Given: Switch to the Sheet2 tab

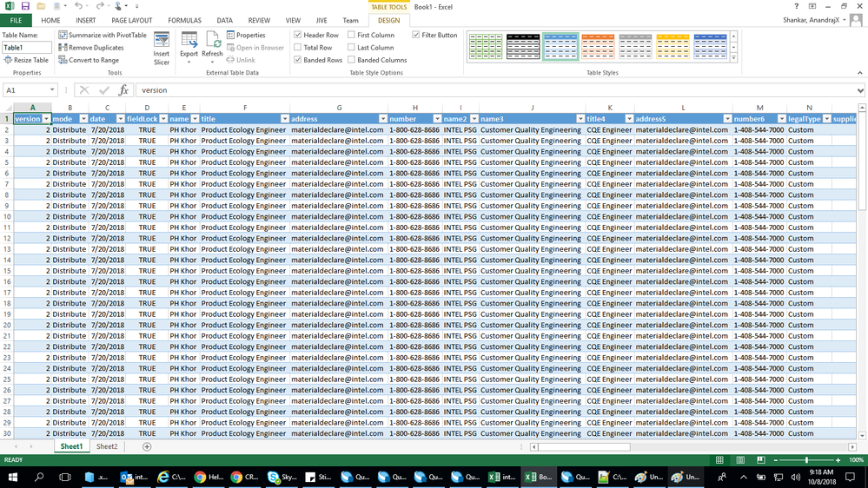Looking at the screenshot, I should (107, 447).
